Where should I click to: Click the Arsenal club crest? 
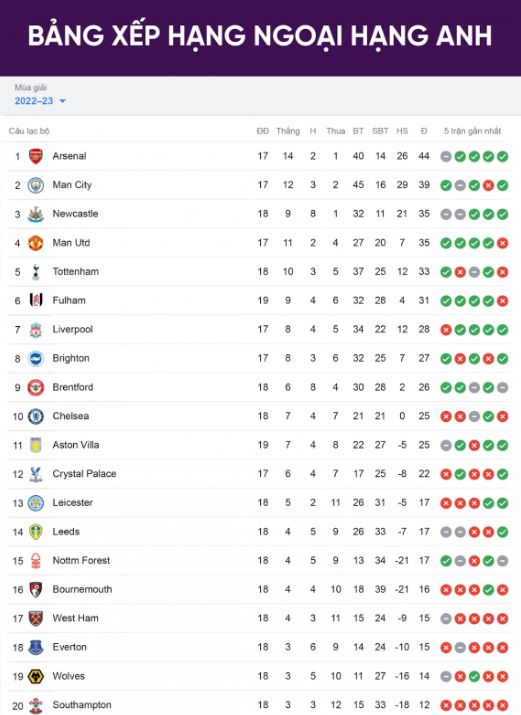pyautogui.click(x=36, y=156)
